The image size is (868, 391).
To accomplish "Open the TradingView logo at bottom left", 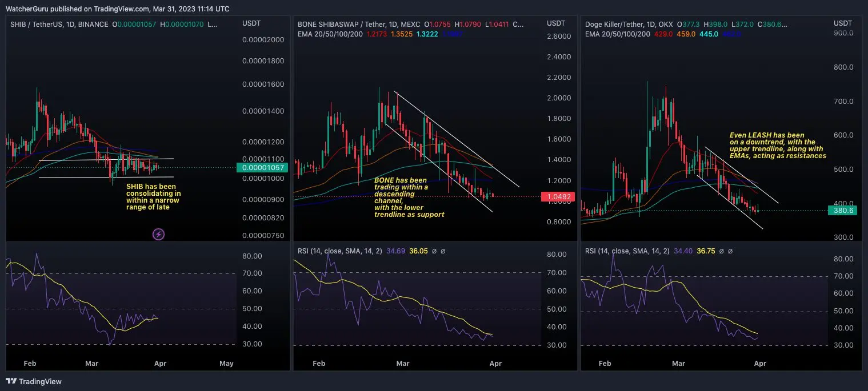I will pos(34,381).
